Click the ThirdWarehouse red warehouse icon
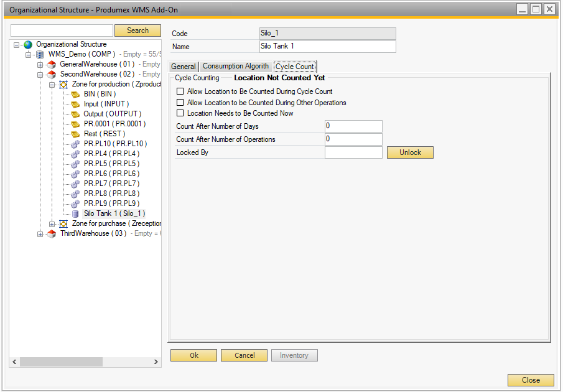This screenshot has width=563, height=392. 52,234
